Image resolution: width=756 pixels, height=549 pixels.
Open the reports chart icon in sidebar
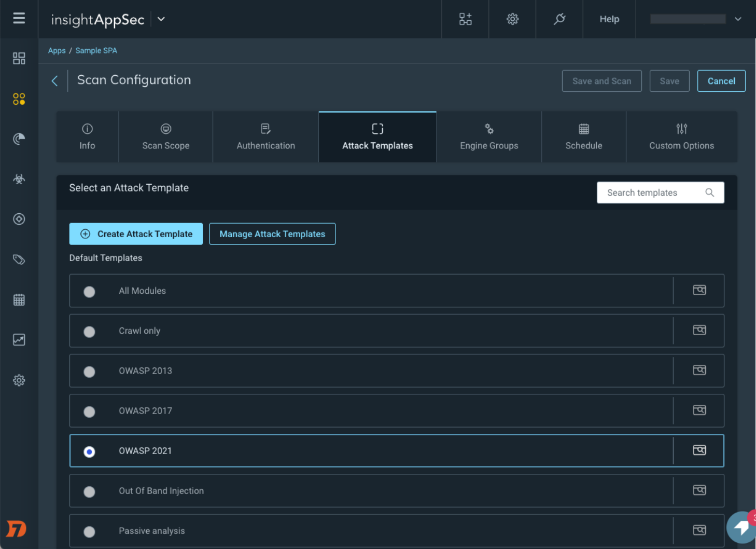[19, 340]
